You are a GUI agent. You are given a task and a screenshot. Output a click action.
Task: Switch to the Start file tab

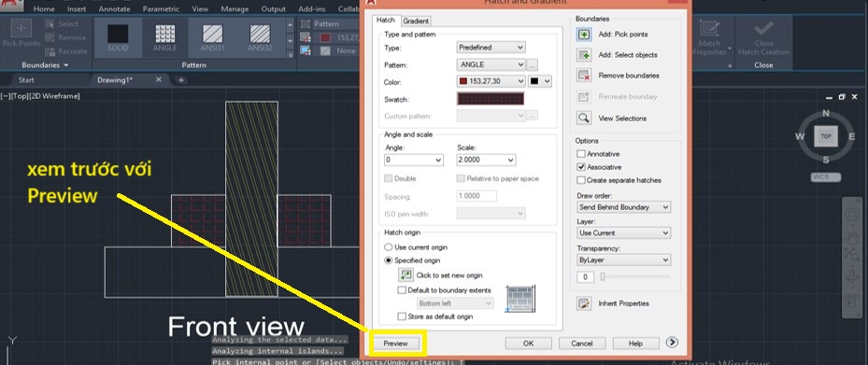[26, 80]
